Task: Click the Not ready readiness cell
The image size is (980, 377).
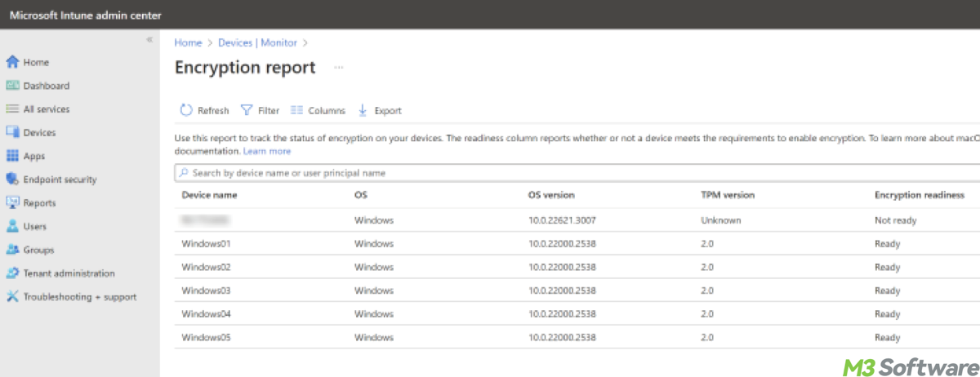Action: (x=896, y=220)
